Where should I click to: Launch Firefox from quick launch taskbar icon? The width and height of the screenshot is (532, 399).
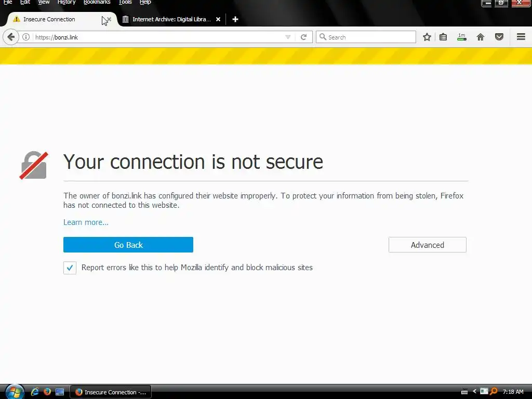pos(47,392)
